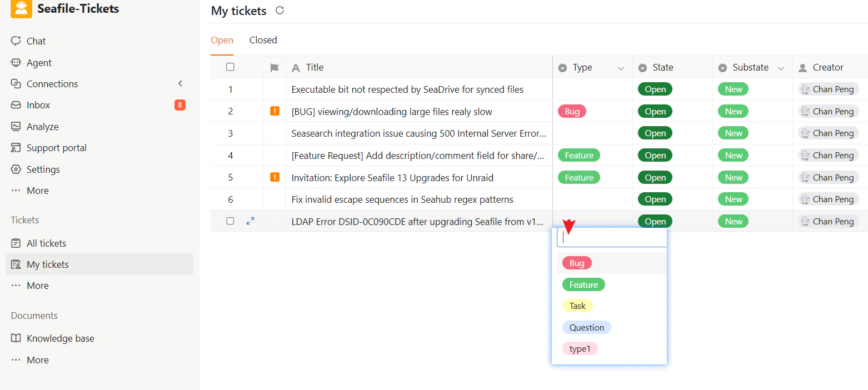The width and height of the screenshot is (868, 390).
Task: Open Support portal
Action: tap(57, 148)
